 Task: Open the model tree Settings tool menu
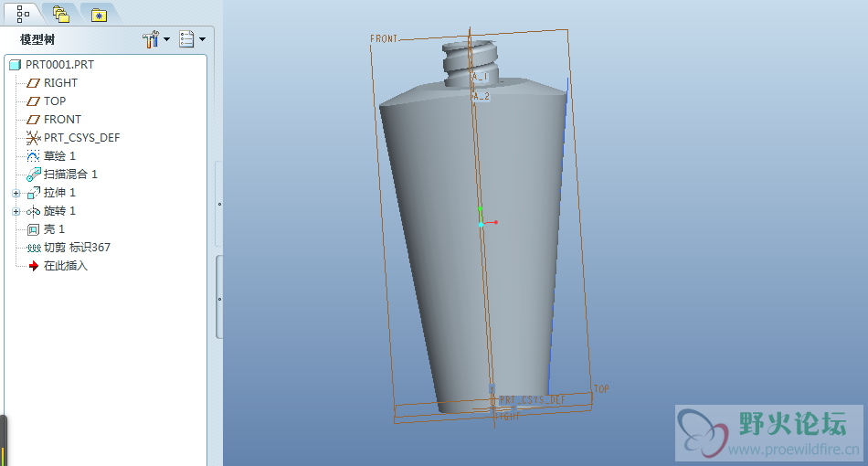pyautogui.click(x=151, y=39)
